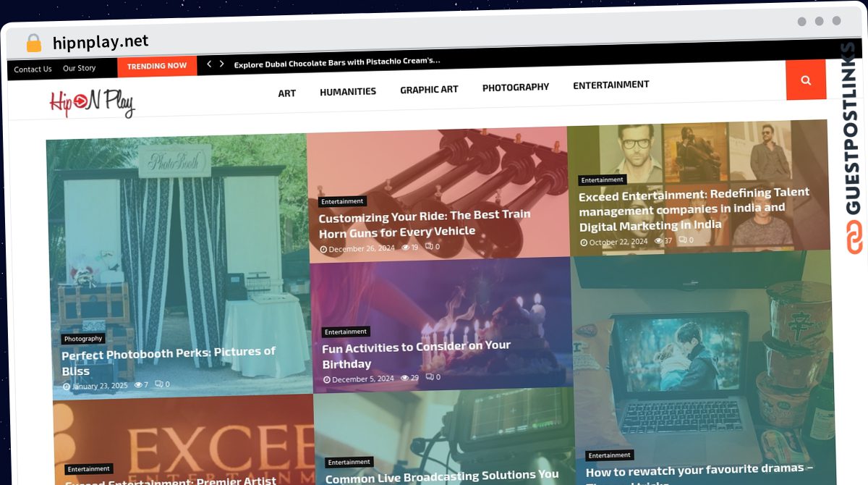Click the date December 5, 2024
The width and height of the screenshot is (868, 485).
363,379
